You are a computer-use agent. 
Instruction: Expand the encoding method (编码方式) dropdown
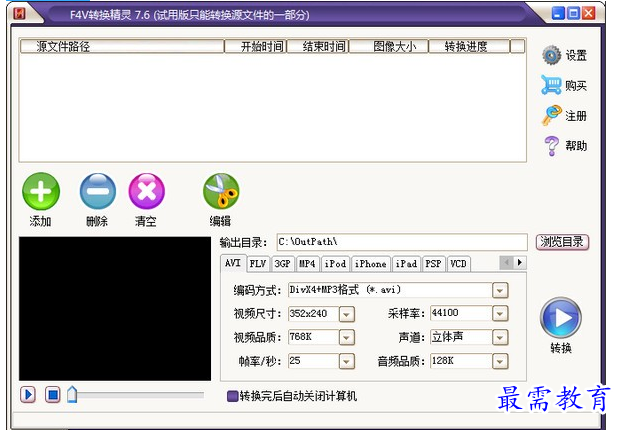(x=500, y=291)
